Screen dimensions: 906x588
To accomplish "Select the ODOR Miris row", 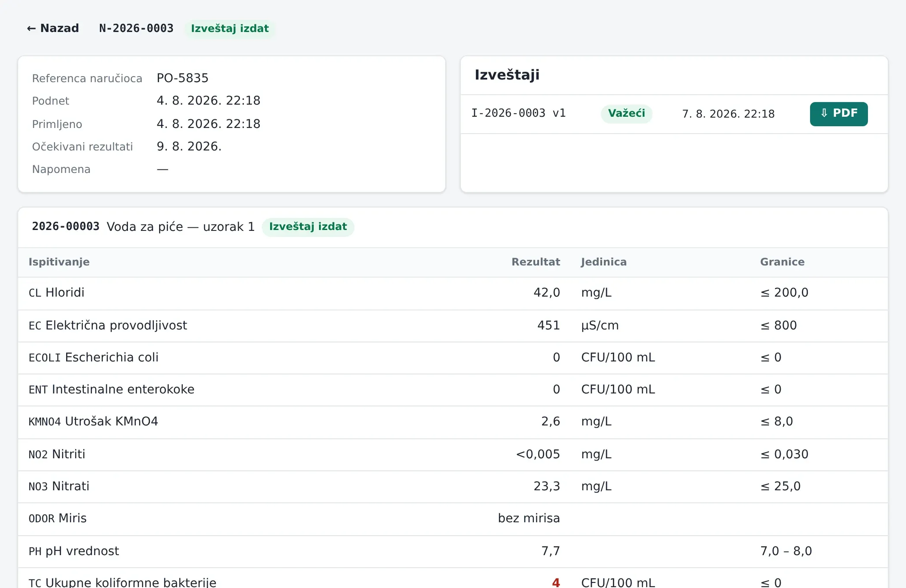I will click(x=453, y=519).
